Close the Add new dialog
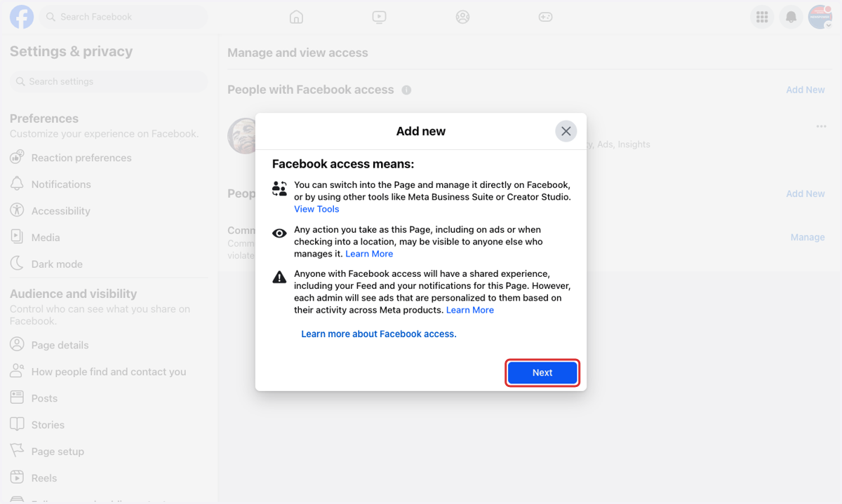The image size is (842, 504). 566,131
